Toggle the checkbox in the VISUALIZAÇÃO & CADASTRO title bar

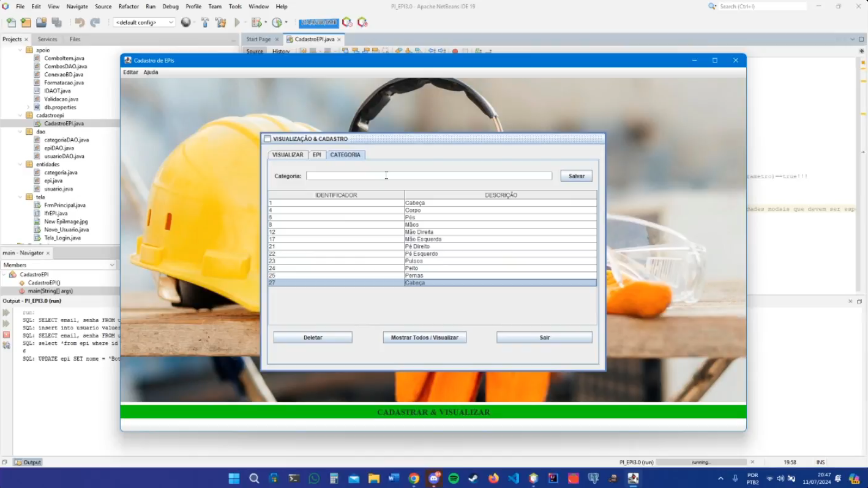point(268,138)
